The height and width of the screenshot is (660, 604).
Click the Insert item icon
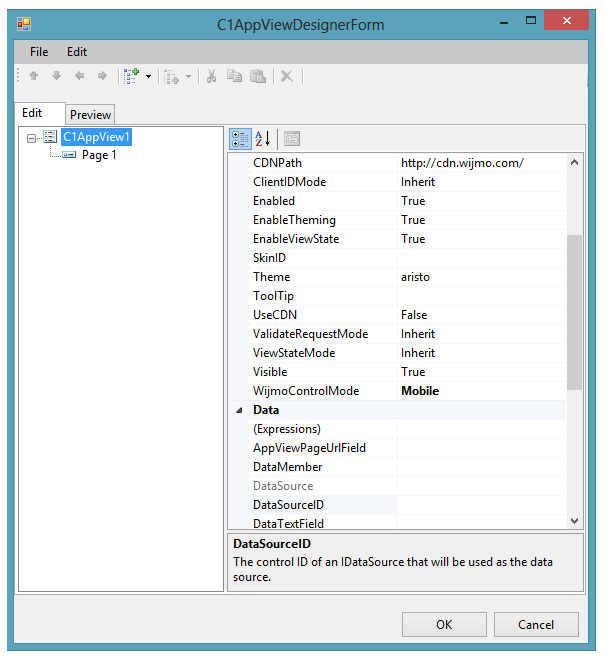[x=171, y=77]
